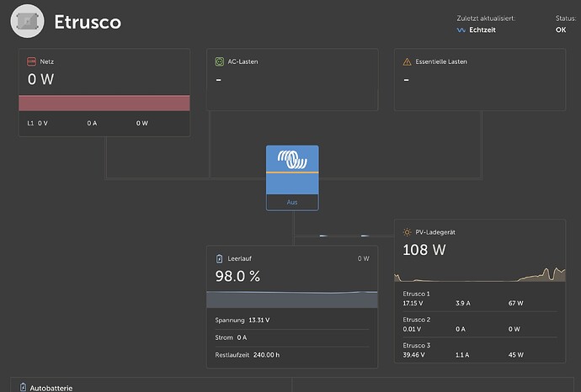Open the Autobatterie section label
The width and height of the screenshot is (581, 392).
coord(51,389)
